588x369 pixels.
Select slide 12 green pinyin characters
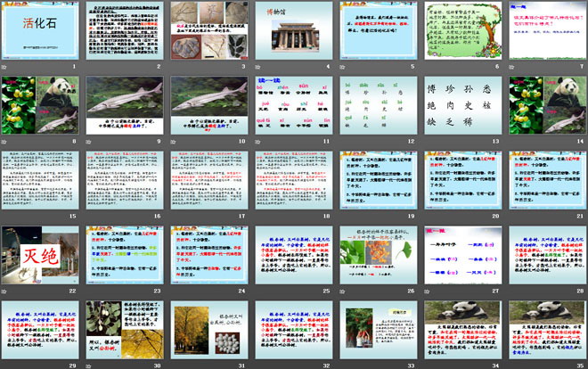click(x=379, y=105)
